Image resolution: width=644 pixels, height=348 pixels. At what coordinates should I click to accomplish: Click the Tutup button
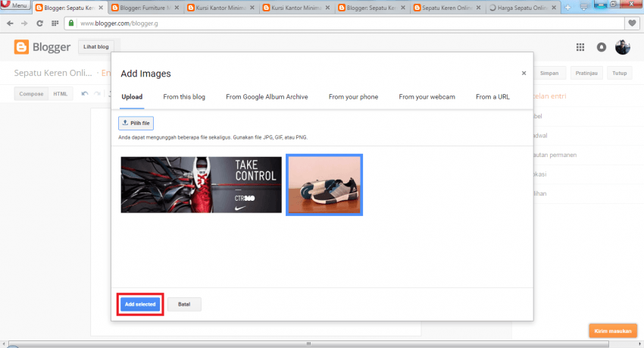(619, 73)
